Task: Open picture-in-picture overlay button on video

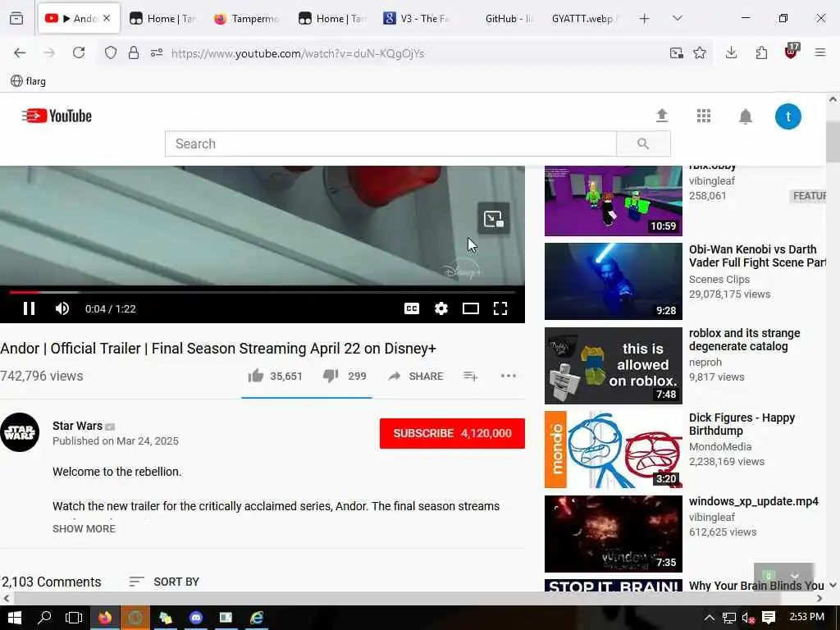Action: (493, 219)
